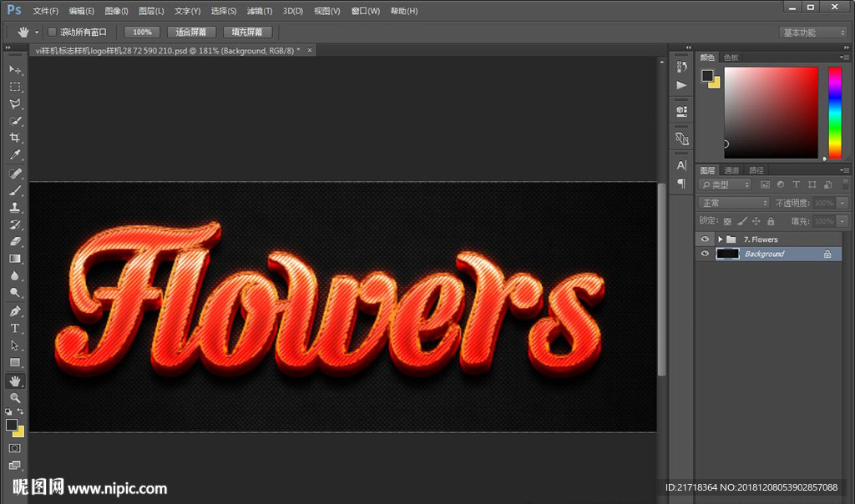855x504 pixels.
Task: Open the 滤镜(T) menu
Action: 257,11
